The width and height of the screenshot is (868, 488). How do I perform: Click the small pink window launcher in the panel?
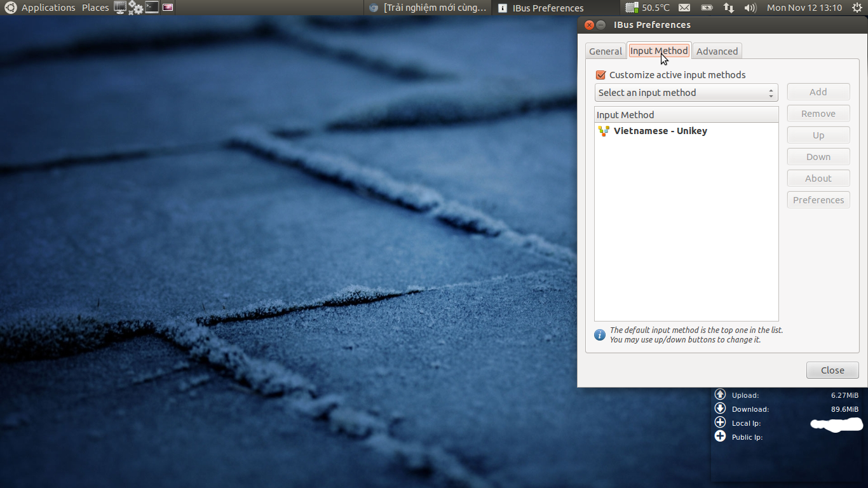167,8
